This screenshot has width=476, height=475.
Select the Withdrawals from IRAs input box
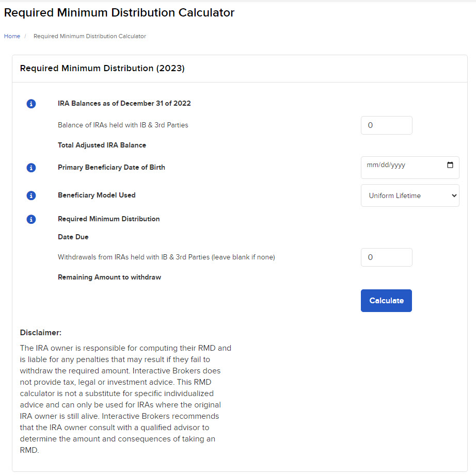pyautogui.click(x=386, y=257)
